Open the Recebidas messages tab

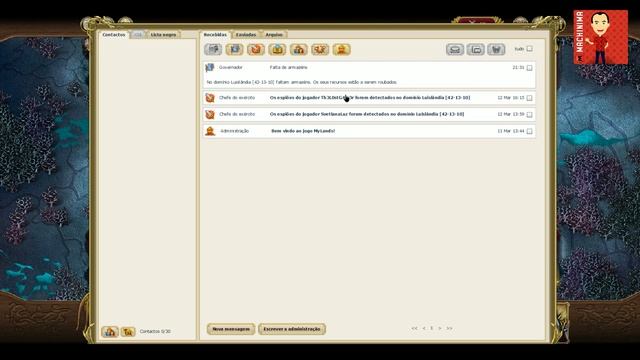[x=215, y=35]
